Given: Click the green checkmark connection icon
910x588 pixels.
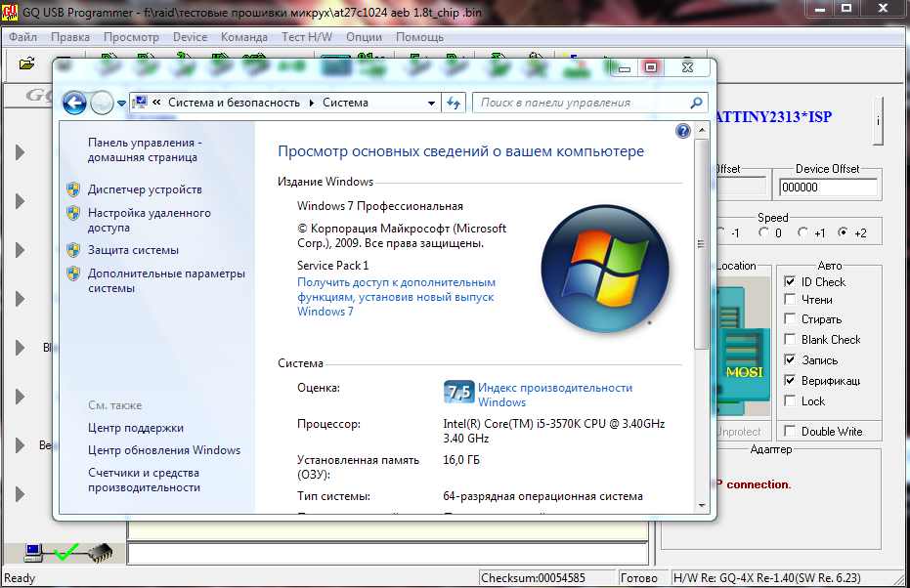Looking at the screenshot, I should pos(66,552).
